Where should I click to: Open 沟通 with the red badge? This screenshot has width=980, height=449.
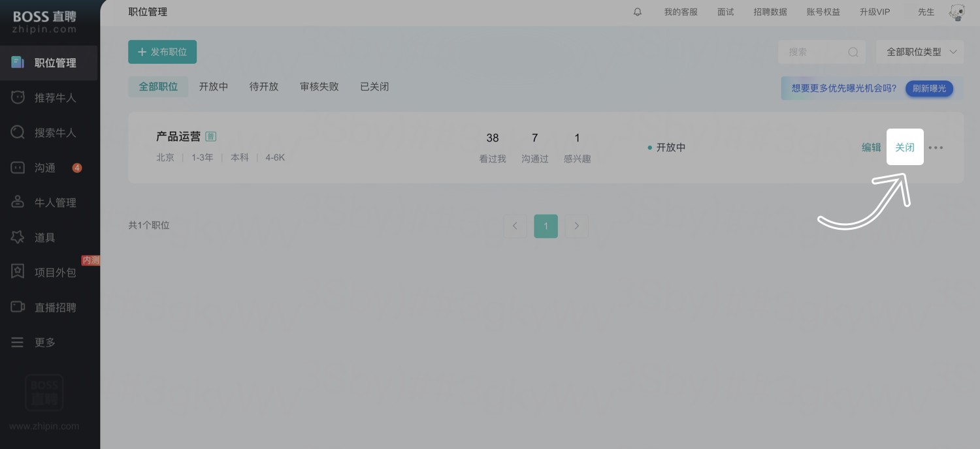(x=46, y=167)
